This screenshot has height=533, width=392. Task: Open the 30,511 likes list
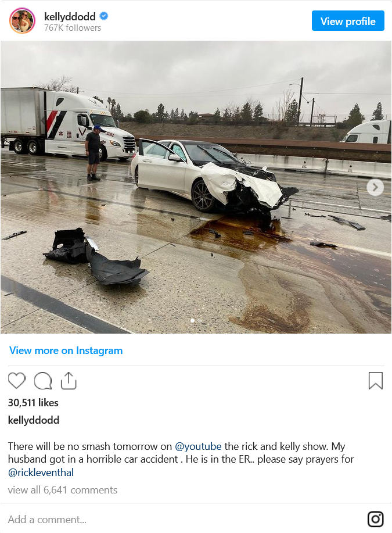(x=33, y=403)
